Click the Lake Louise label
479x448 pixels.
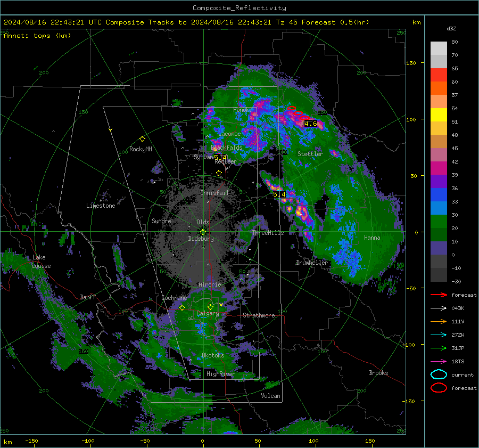(42, 262)
